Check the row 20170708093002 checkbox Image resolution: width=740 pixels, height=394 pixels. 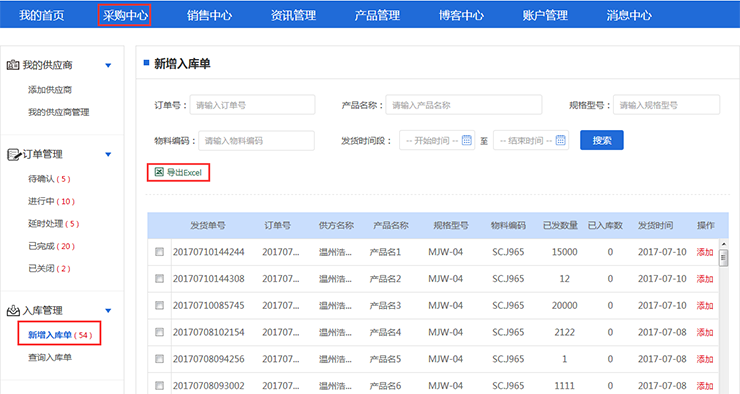(x=160, y=386)
